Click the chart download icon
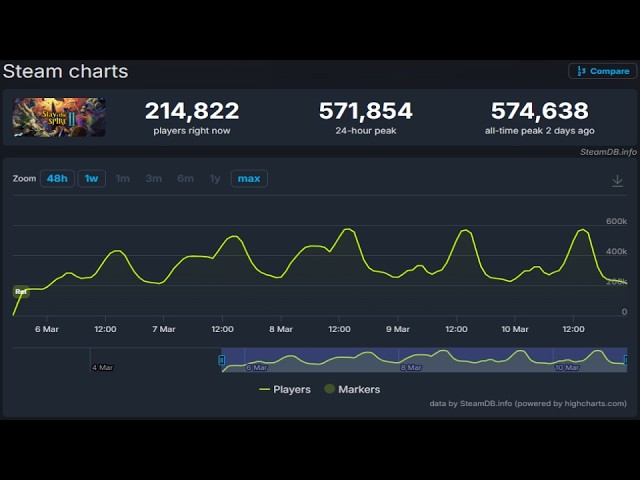Screen dimensions: 640x480 point(617,181)
